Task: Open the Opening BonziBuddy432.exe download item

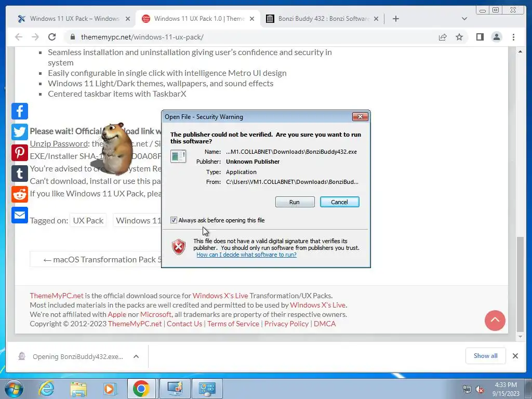Action: coord(78,356)
